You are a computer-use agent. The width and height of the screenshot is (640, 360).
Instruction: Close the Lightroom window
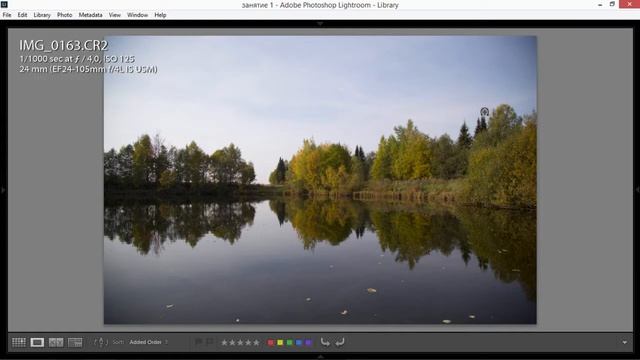tap(629, 4)
